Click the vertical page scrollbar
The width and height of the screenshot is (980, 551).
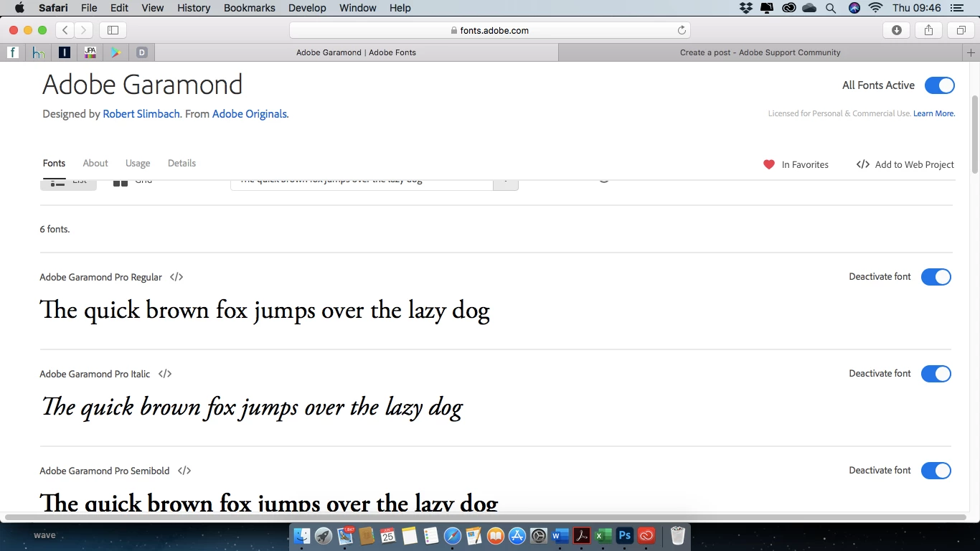click(x=974, y=133)
